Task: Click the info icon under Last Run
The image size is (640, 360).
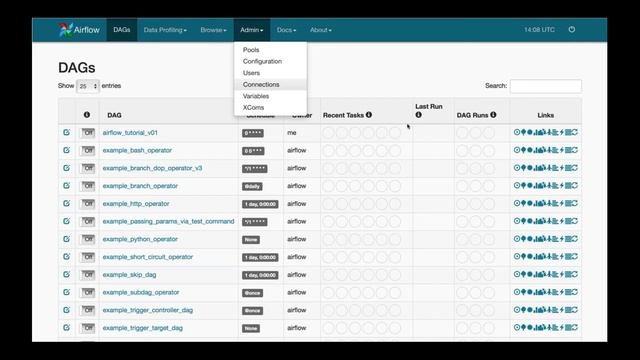Action: 418,115
